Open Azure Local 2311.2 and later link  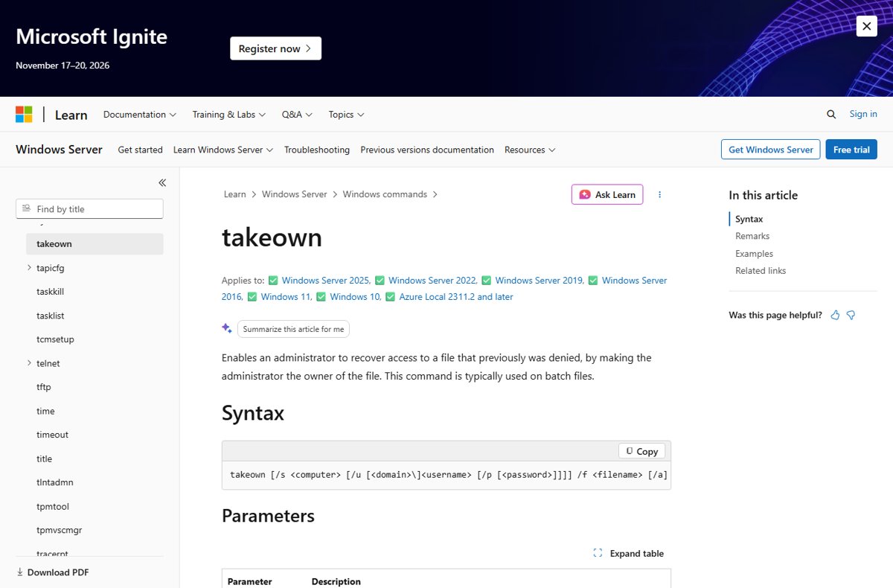(x=456, y=297)
